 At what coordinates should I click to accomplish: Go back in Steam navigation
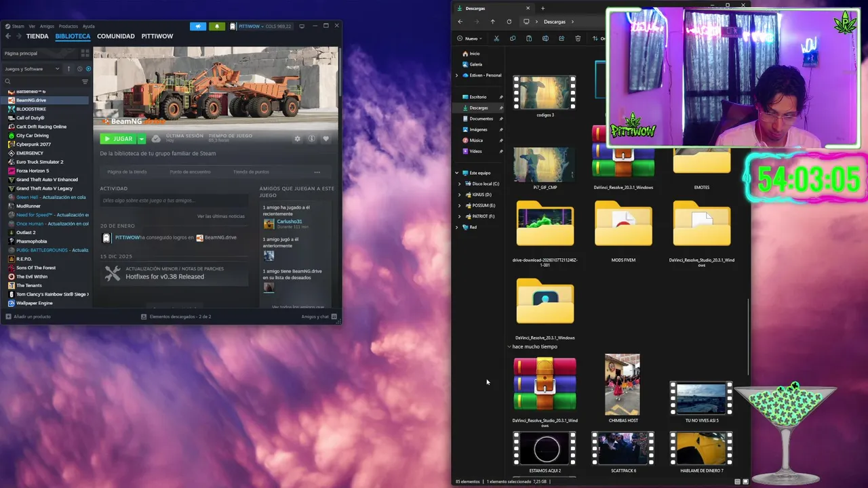point(8,36)
